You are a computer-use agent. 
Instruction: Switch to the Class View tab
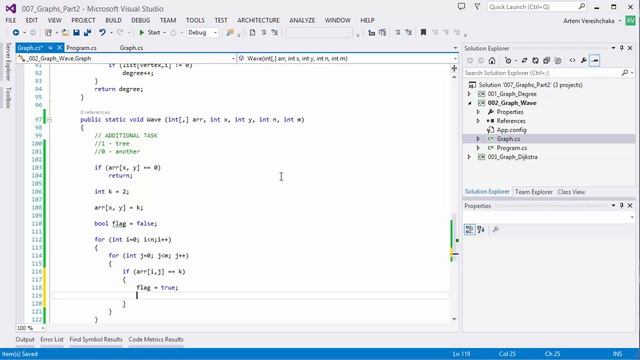click(571, 192)
